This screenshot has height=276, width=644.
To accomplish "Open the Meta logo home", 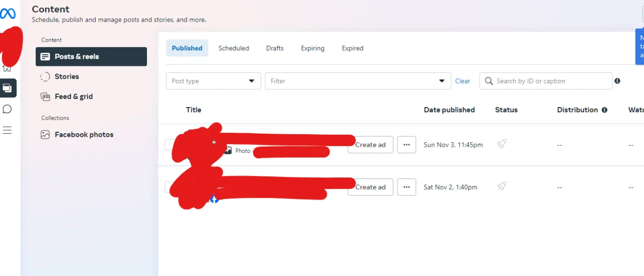I will (8, 14).
